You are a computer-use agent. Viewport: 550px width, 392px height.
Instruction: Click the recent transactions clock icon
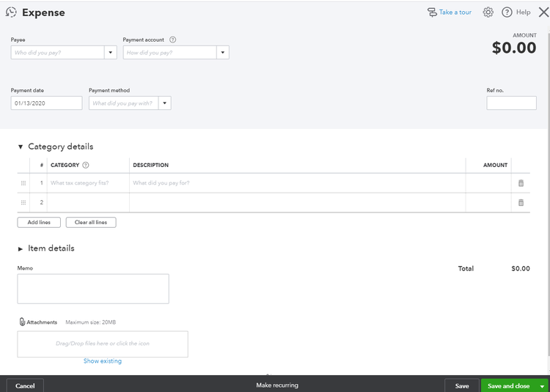tap(11, 12)
